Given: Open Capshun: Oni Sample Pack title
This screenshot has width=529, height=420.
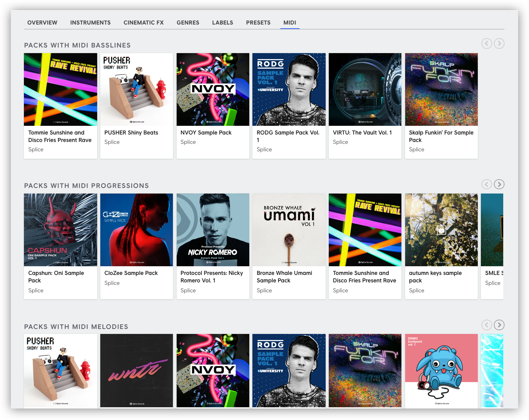Looking at the screenshot, I should (x=56, y=277).
